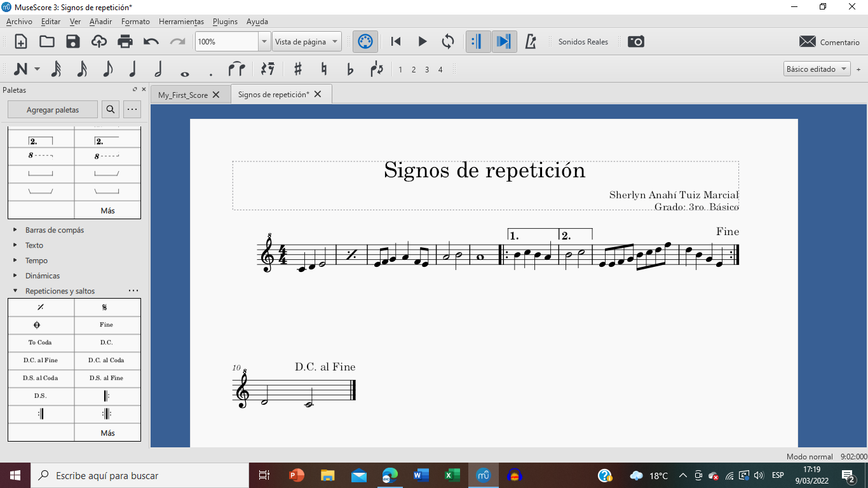
Task: Save the score with the floppy disk icon
Action: click(73, 42)
